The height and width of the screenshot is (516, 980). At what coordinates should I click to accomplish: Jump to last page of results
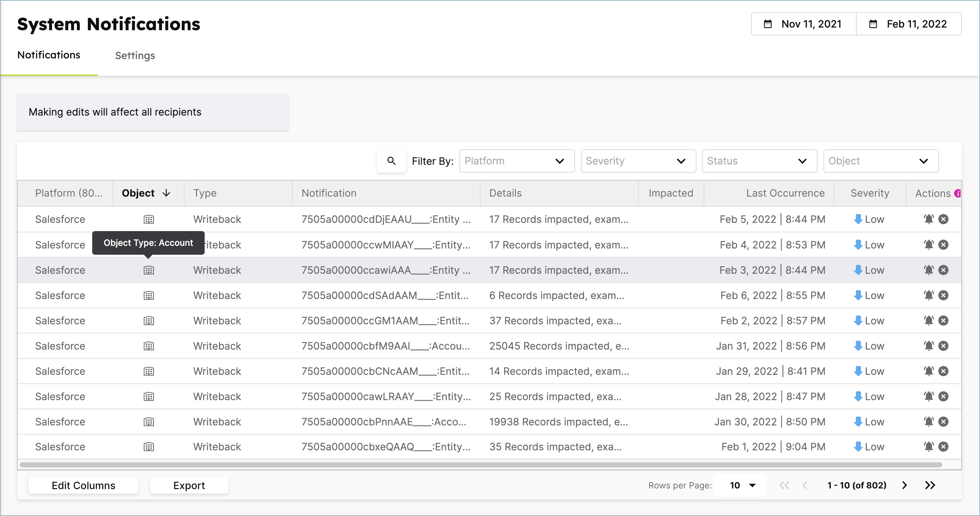point(930,485)
